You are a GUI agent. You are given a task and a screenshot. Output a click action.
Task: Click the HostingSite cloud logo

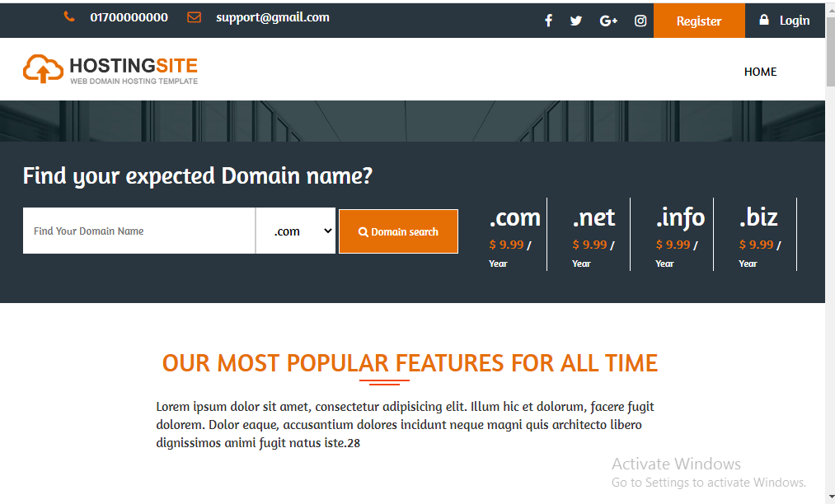point(43,69)
